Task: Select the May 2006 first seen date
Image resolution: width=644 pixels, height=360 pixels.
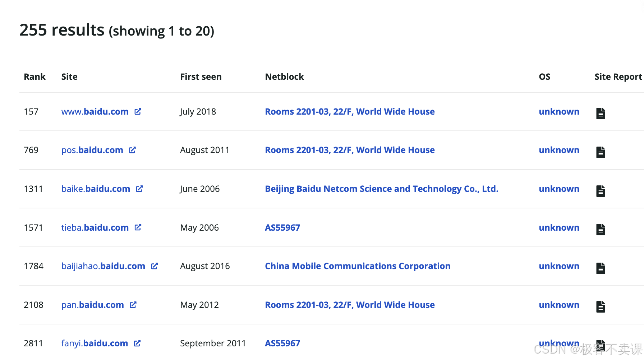Action: click(x=199, y=228)
